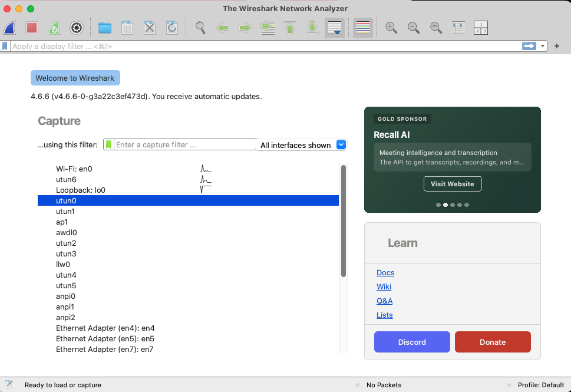Open the Wiki link
Screen dimensions: 571x392
(384, 286)
